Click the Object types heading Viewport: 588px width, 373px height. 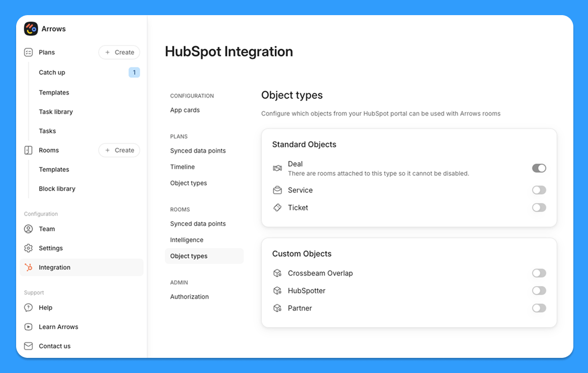pos(292,95)
